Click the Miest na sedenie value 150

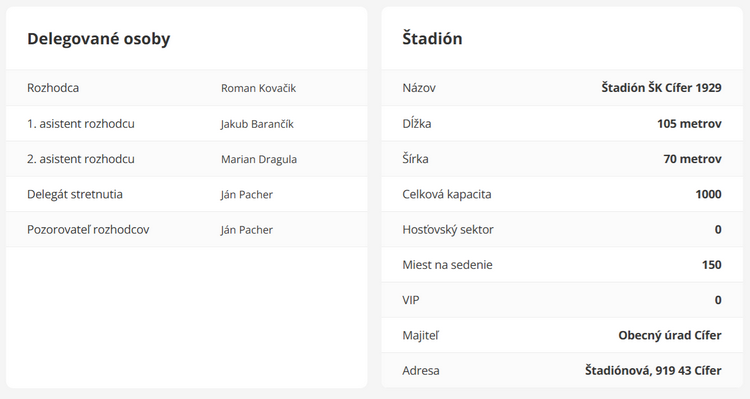712,265
